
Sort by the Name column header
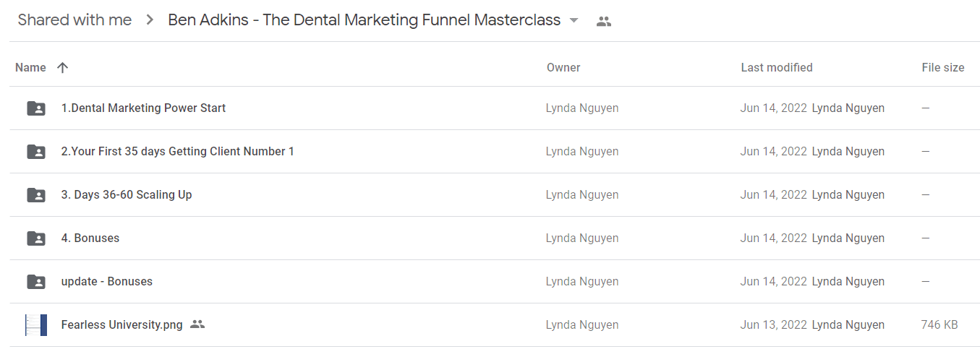(x=30, y=68)
